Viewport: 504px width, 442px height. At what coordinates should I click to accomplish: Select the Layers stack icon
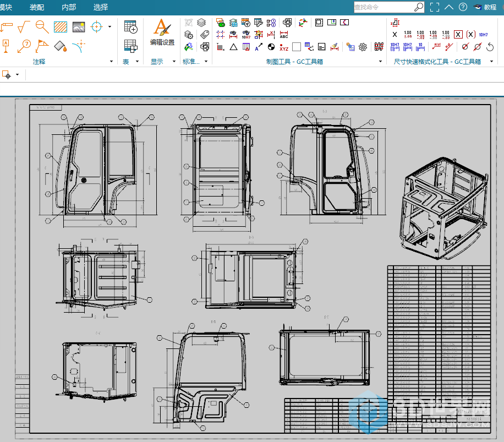tap(201, 23)
